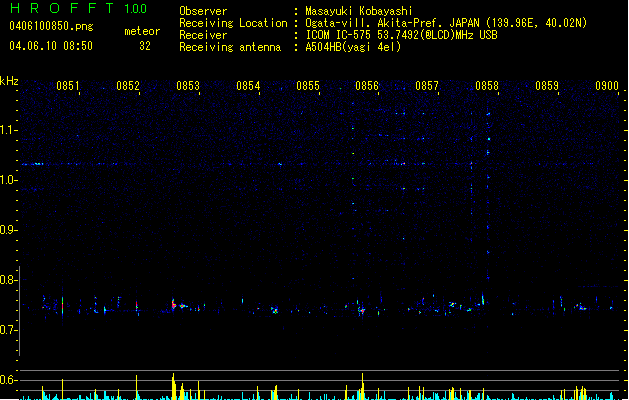Image resolution: width=629 pixels, height=400 pixels.
Task: Click the A504HB(yagi 4el) antenna value
Action: point(353,47)
